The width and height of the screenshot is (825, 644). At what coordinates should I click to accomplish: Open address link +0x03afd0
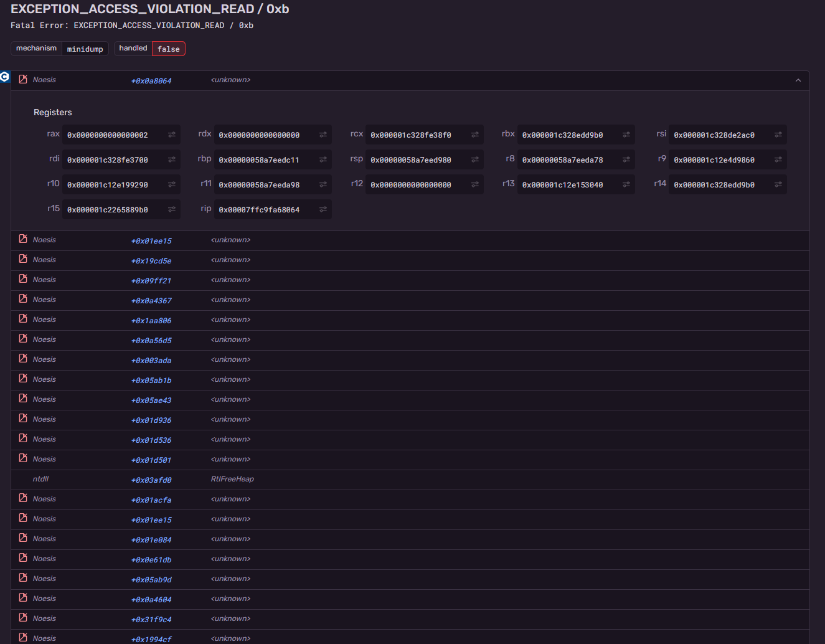(x=151, y=480)
